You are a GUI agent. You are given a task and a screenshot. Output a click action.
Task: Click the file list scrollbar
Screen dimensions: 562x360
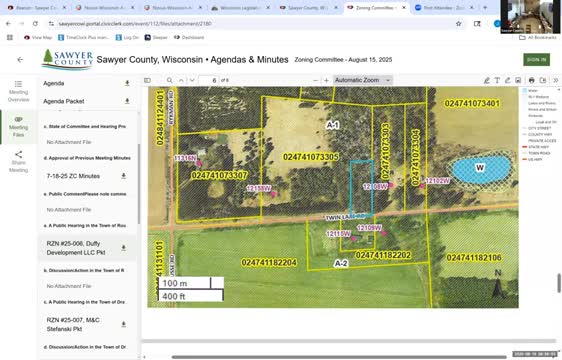point(139,185)
